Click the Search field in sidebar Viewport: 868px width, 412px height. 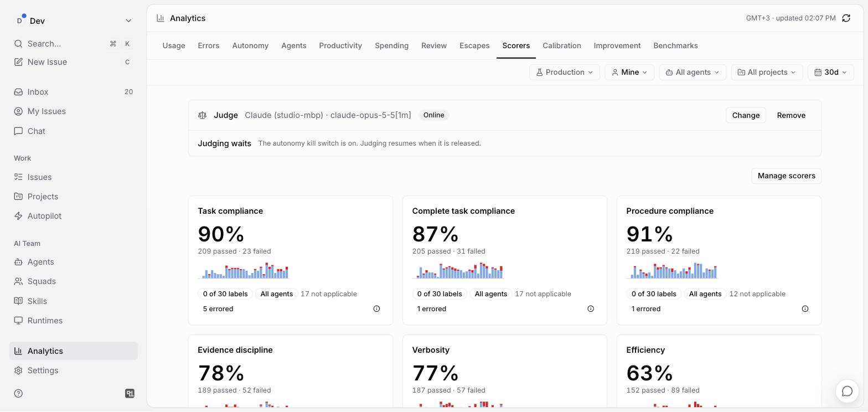point(74,44)
